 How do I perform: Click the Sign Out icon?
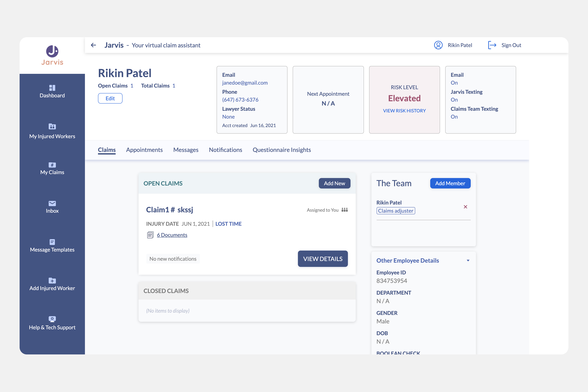(492, 45)
